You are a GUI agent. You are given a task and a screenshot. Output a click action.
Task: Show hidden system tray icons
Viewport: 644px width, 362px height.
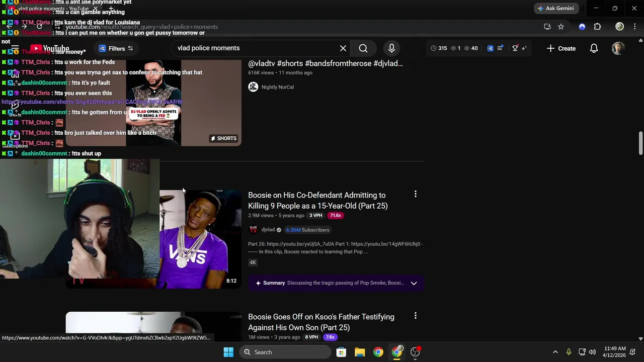[x=555, y=352]
